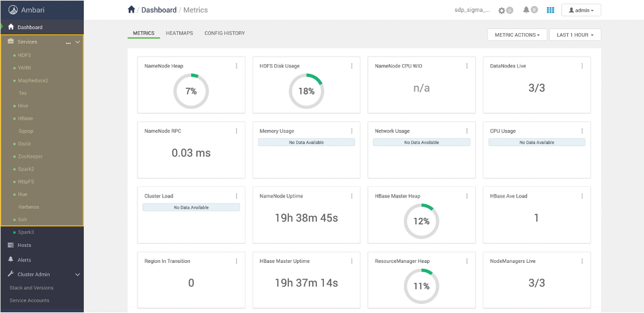The height and width of the screenshot is (313, 644).
Task: Open ResourceManager Heap widget options menu
Action: coord(467,261)
